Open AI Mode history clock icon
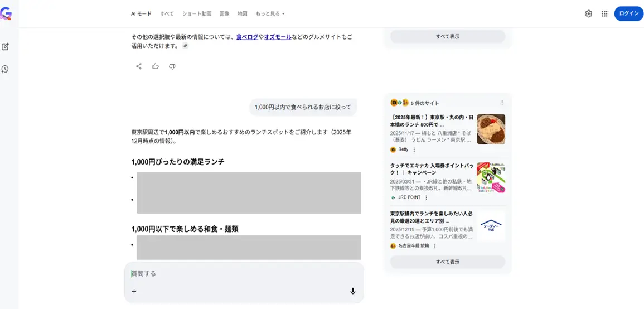Viewport: 644px width, 309px height. click(6, 69)
